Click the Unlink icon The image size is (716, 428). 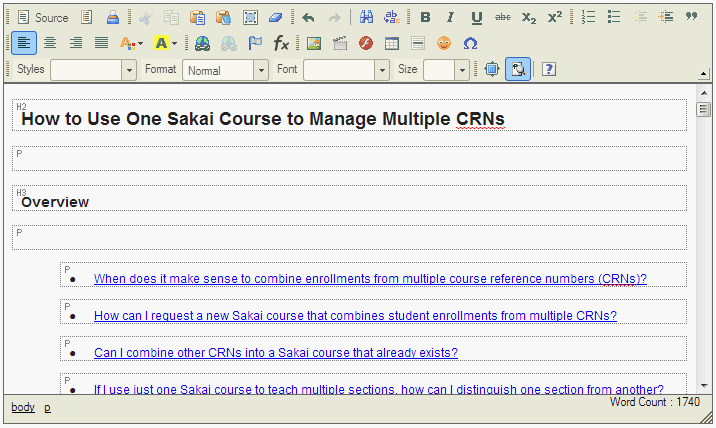point(228,44)
